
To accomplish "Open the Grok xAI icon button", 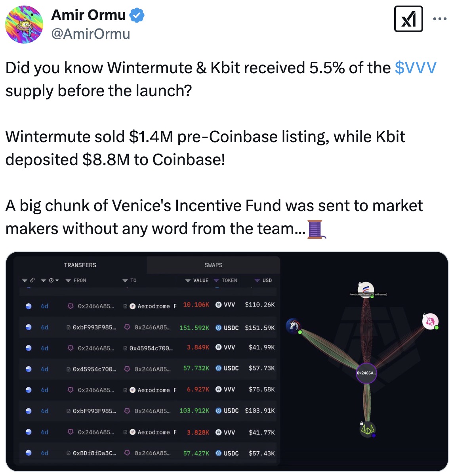I will [408, 19].
